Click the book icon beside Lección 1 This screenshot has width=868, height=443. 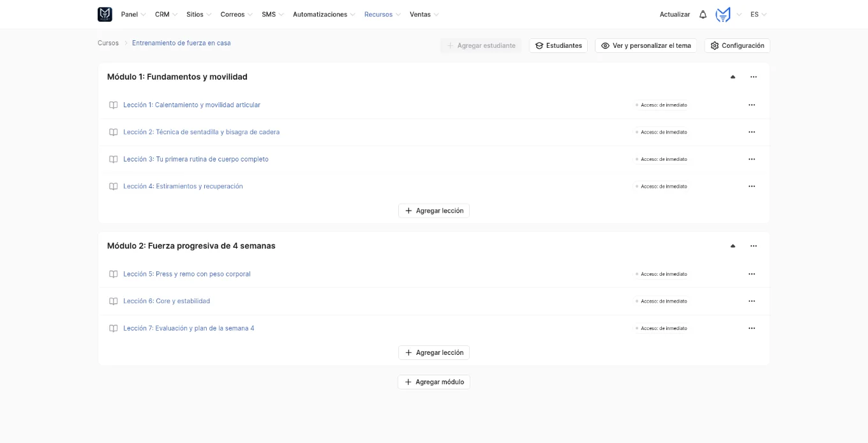[x=114, y=105]
